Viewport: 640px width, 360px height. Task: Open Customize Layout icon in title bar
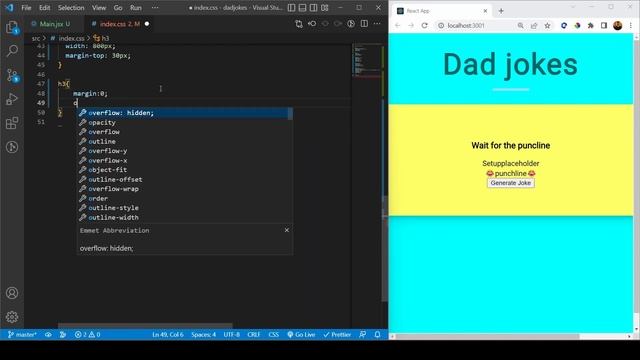[324, 8]
